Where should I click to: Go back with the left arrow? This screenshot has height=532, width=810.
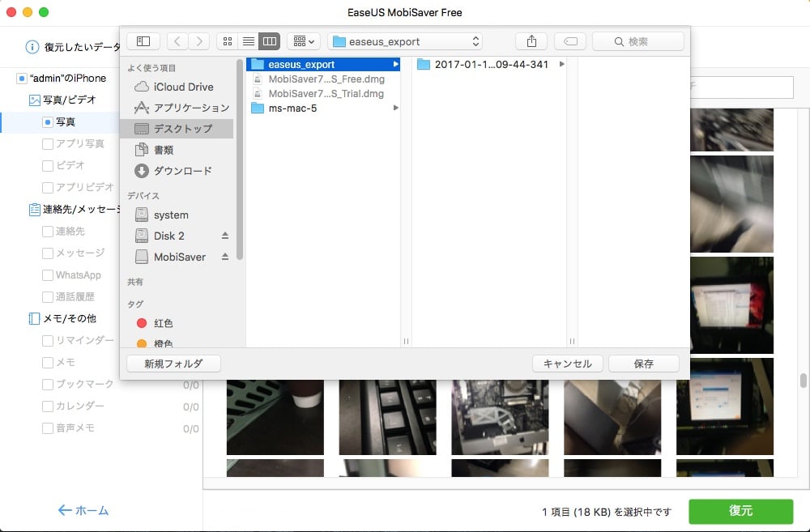[177, 41]
